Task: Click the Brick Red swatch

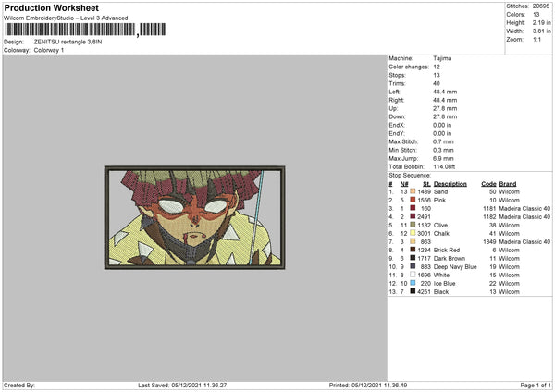Action: pos(413,250)
